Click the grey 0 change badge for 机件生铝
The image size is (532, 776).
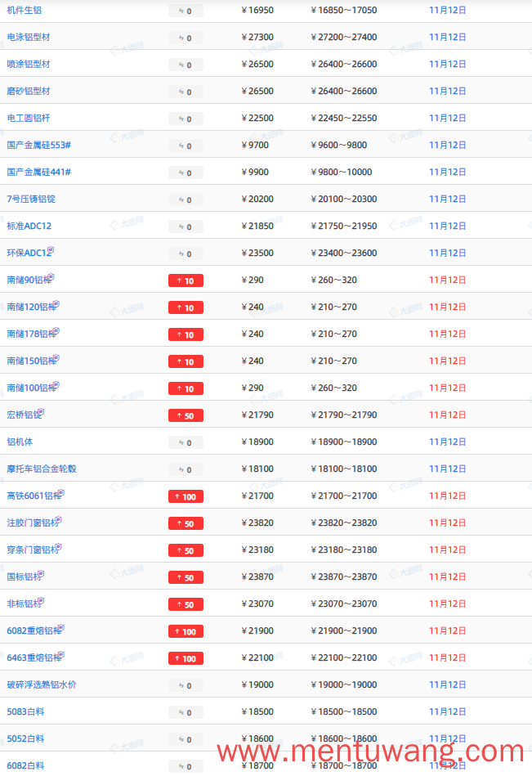tap(186, 11)
